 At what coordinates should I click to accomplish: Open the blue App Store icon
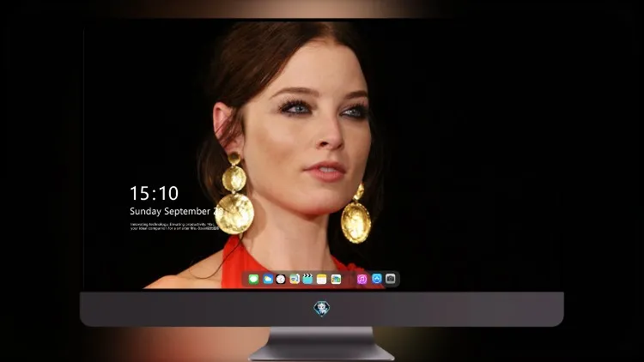377,279
